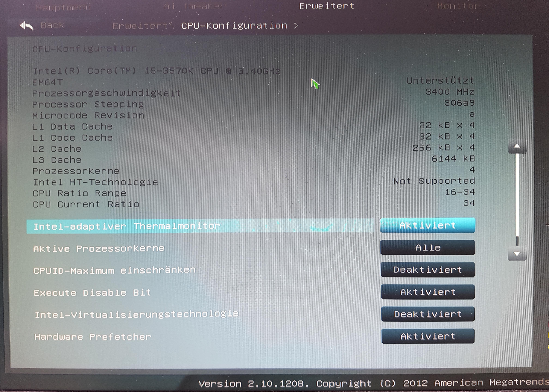Open Aktive Prozessorkerne Alle dropdown
The height and width of the screenshot is (392, 549).
428,248
